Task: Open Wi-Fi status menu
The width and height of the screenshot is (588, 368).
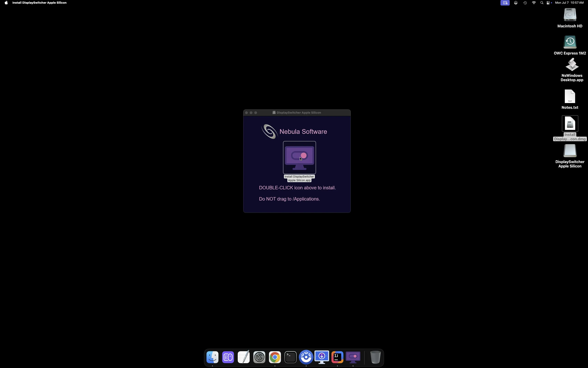Action: point(534,3)
